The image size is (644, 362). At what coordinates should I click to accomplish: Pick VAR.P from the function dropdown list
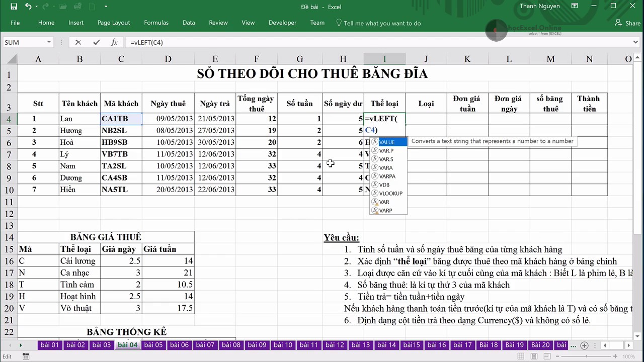[386, 150]
